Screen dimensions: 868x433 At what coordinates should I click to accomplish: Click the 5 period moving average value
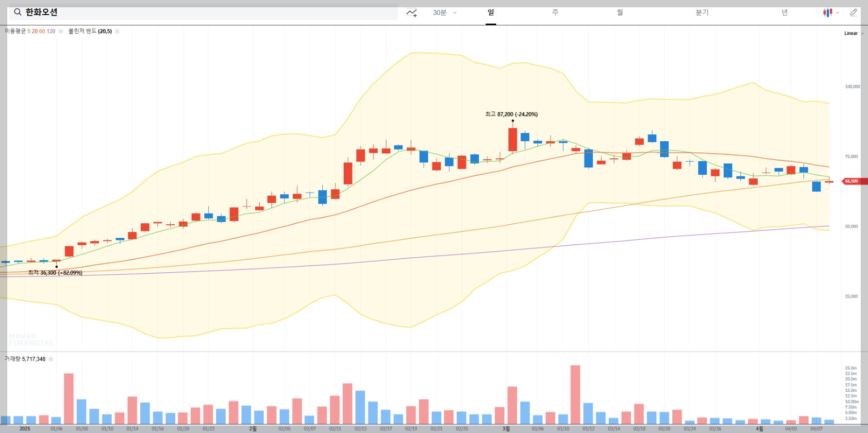29,31
